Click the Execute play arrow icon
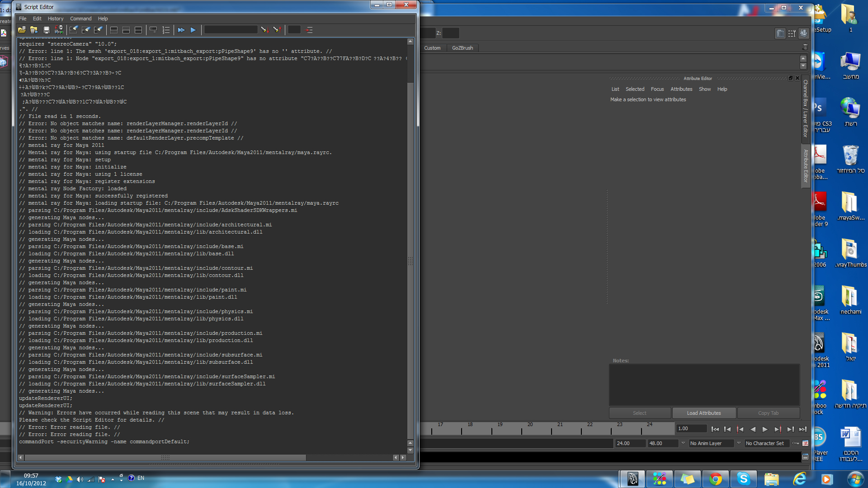 (193, 30)
